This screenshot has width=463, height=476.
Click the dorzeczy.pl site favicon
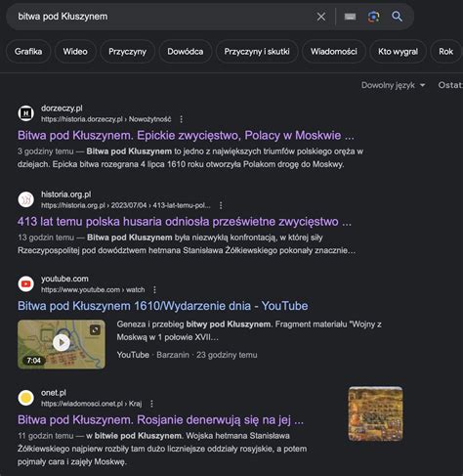(x=26, y=113)
